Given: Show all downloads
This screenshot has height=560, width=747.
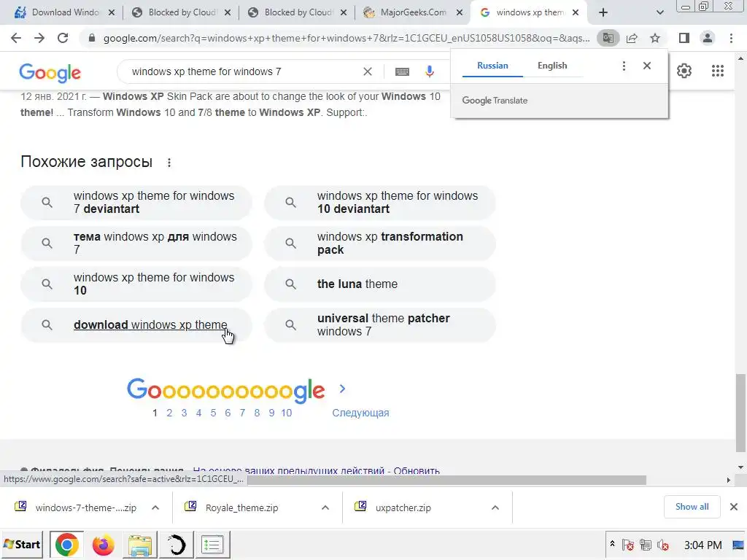Looking at the screenshot, I should point(692,507).
